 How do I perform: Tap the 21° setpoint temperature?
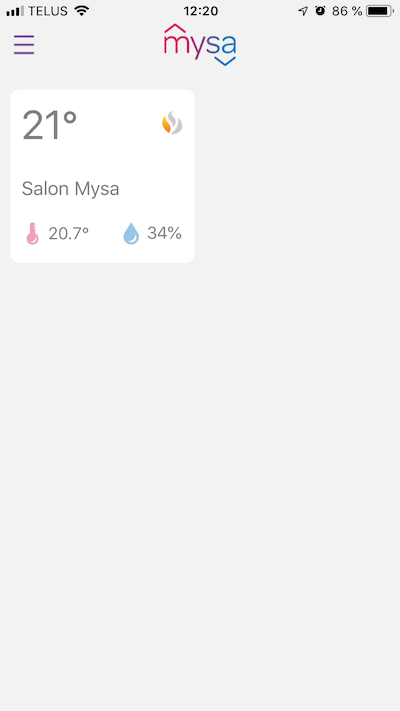point(49,126)
